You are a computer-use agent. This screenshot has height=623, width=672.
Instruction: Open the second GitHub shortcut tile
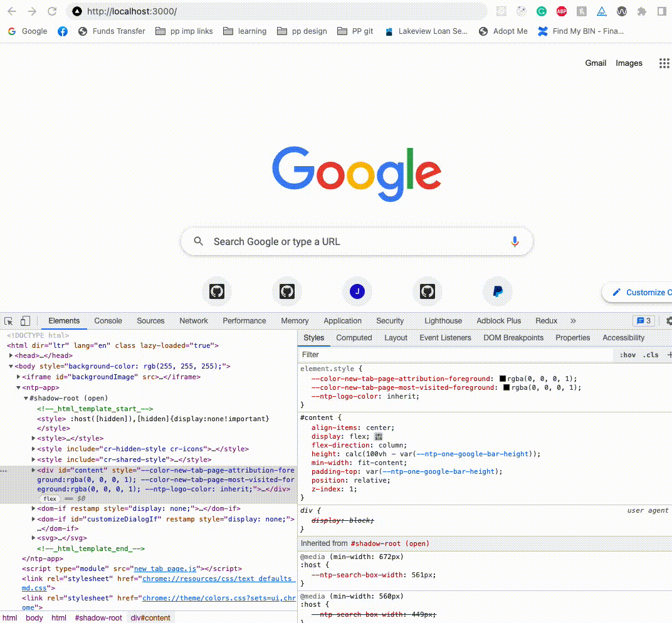pyautogui.click(x=287, y=292)
